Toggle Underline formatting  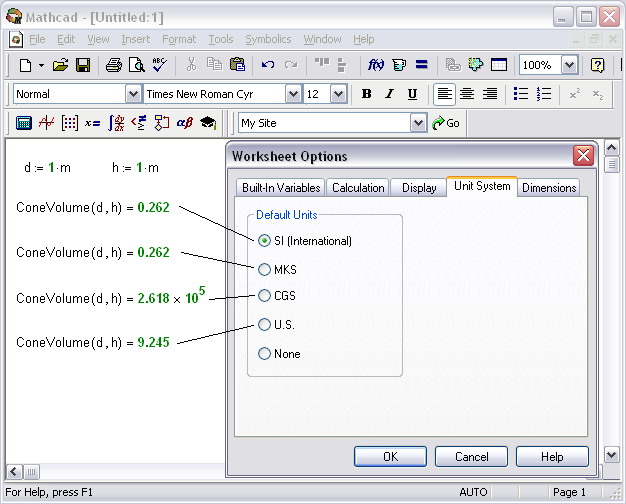point(412,94)
